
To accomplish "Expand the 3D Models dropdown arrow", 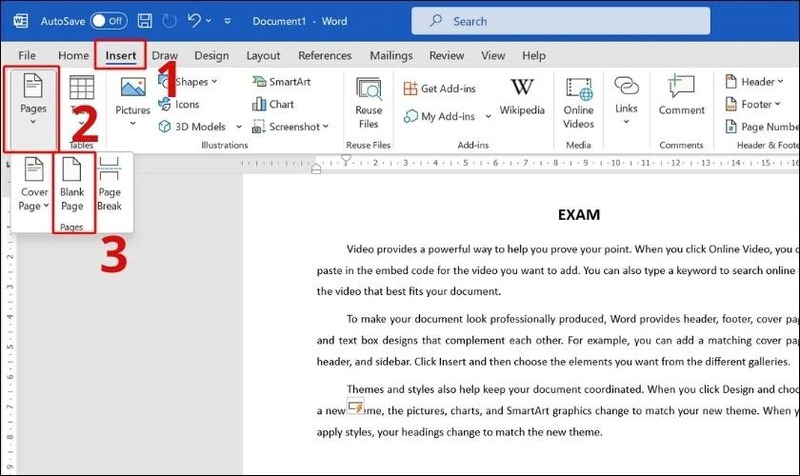I will point(238,127).
